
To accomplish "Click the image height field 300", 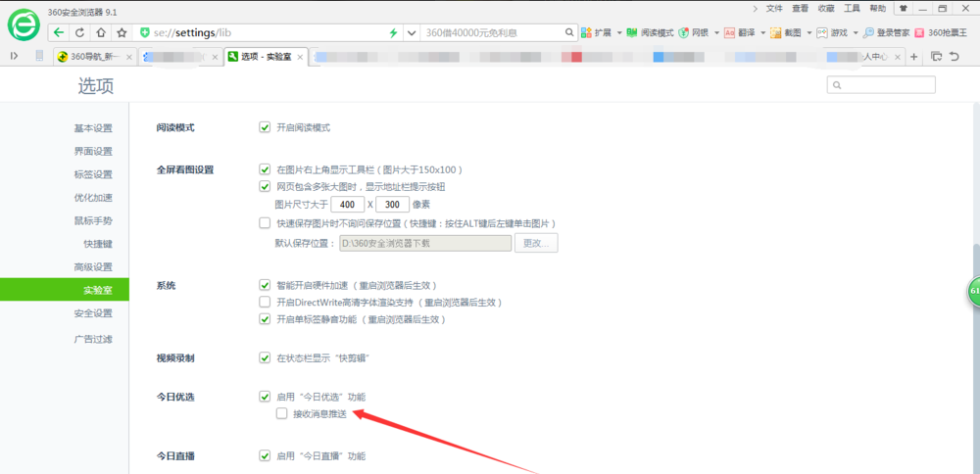I will pos(393,205).
